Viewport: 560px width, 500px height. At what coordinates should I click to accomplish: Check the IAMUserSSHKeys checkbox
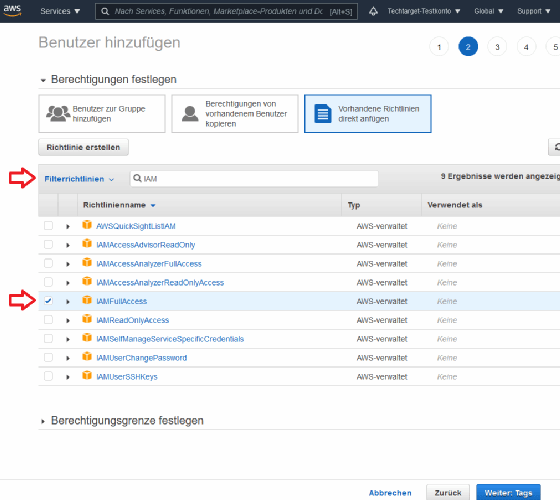[48, 376]
